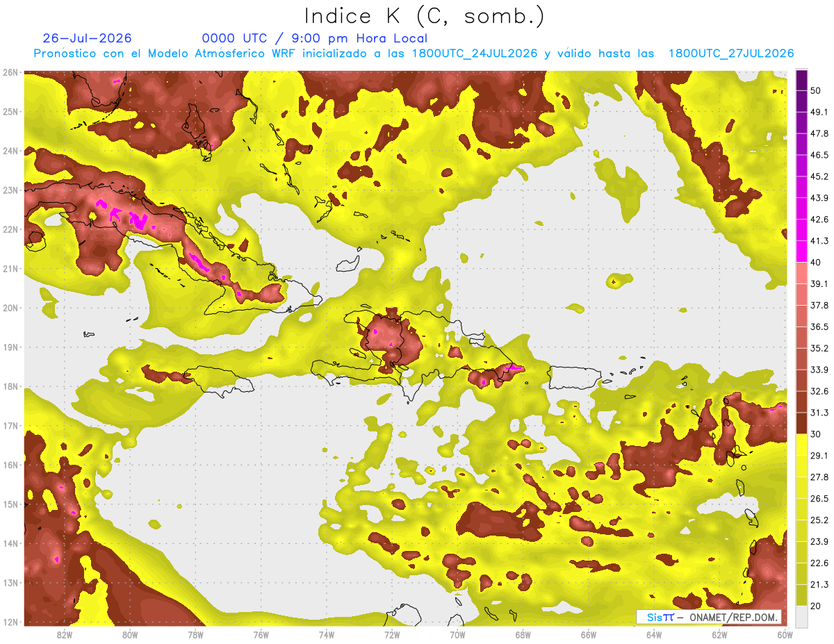Click the legend value 33.9
Screen dimensions: 834x644
point(819,370)
